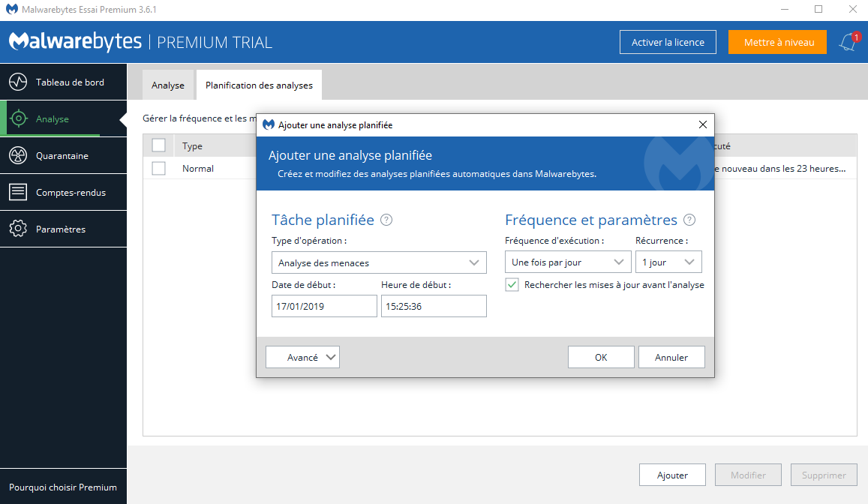Click the Analyse target icon in sidebar
This screenshot has width=868, height=504.
click(x=18, y=119)
